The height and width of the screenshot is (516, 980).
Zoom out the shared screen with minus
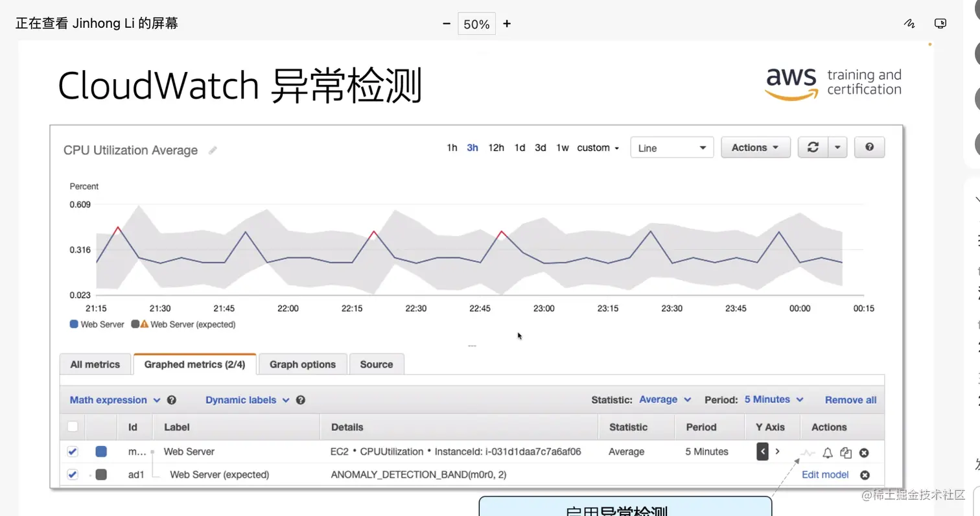tap(446, 24)
